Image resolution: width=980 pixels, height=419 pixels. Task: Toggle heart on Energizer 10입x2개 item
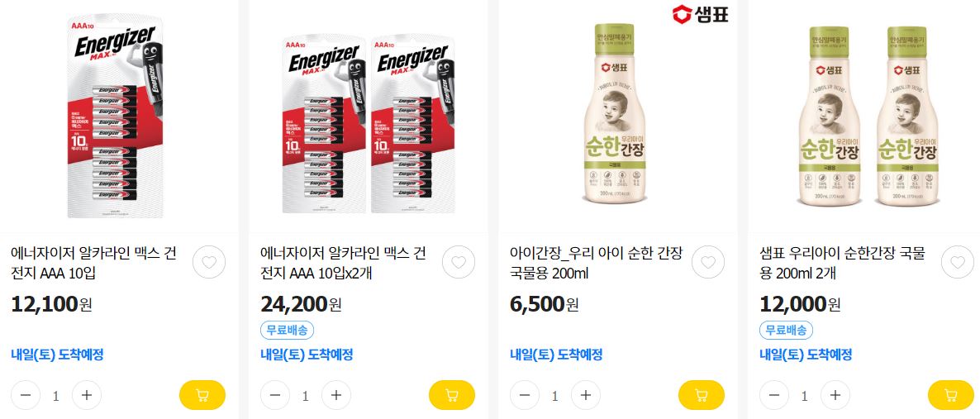click(x=459, y=263)
